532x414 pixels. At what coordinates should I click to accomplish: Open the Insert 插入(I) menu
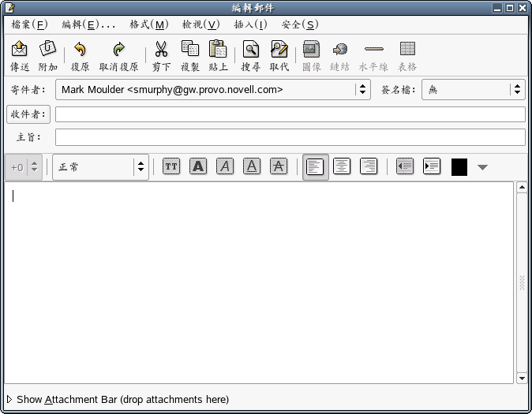(251, 24)
